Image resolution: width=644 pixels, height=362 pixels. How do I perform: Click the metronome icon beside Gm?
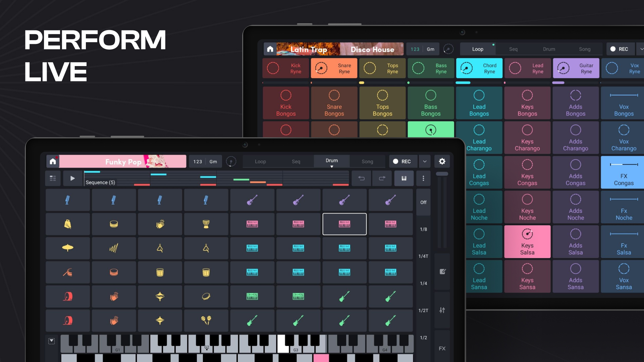231,161
